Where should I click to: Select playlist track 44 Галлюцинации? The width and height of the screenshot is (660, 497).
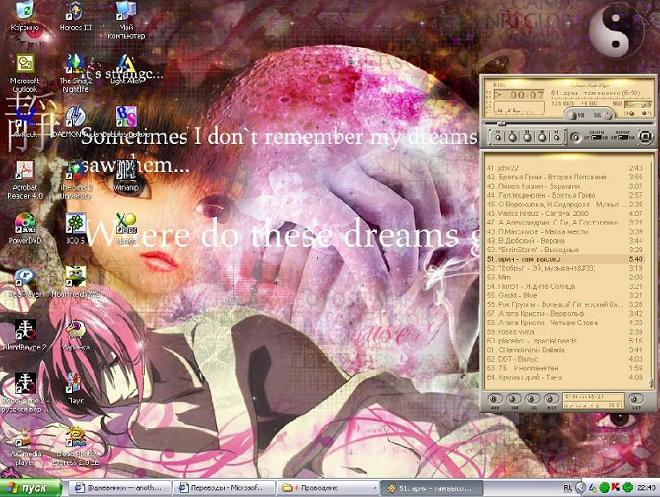(x=564, y=195)
